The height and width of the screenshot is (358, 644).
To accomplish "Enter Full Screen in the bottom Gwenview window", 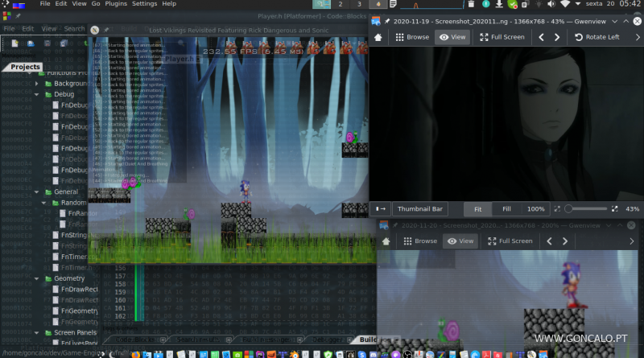I will click(x=510, y=241).
